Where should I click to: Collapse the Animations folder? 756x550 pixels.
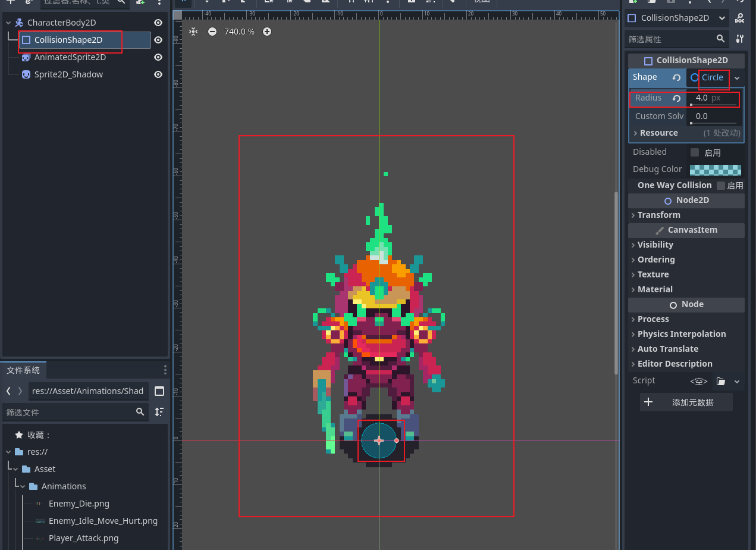coord(23,486)
